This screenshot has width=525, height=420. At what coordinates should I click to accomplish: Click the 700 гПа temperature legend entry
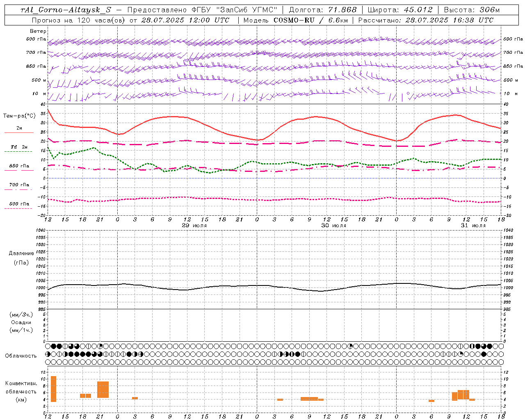(x=19, y=185)
